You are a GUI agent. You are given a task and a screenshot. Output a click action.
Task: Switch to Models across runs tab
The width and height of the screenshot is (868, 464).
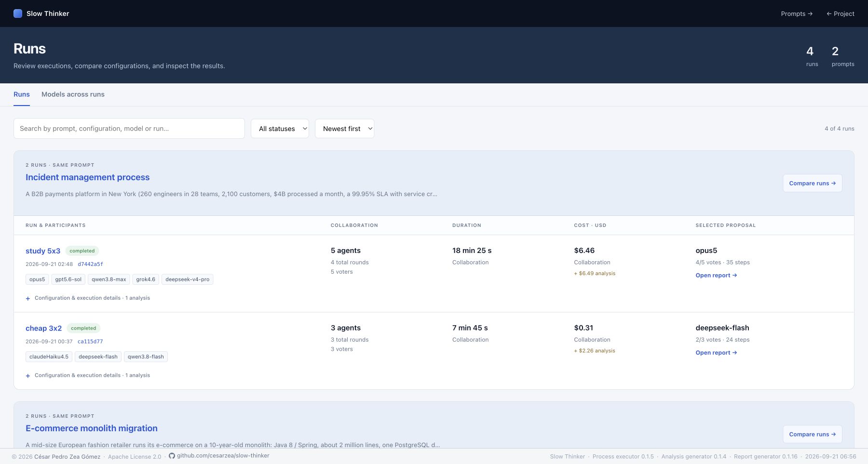point(73,94)
